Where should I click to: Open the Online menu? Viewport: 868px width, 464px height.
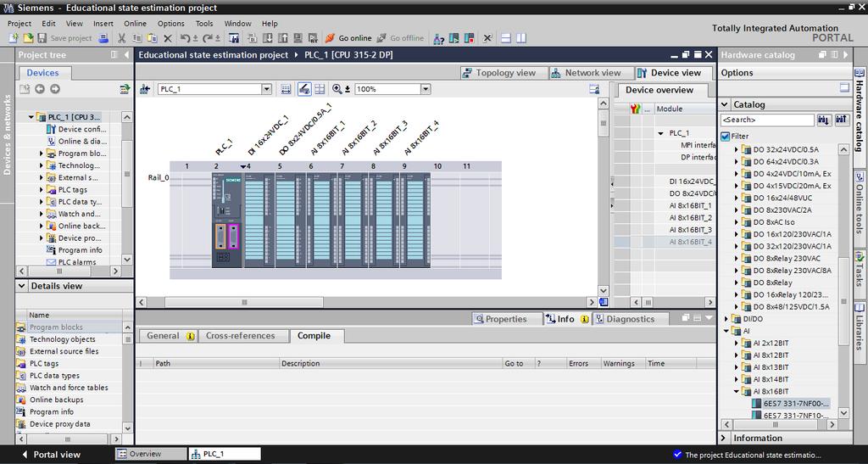point(135,23)
